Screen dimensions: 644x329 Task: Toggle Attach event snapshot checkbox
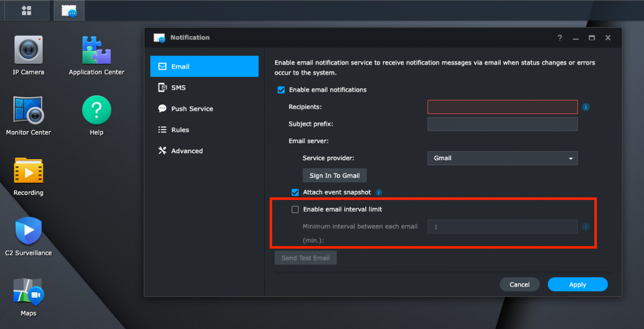click(295, 192)
